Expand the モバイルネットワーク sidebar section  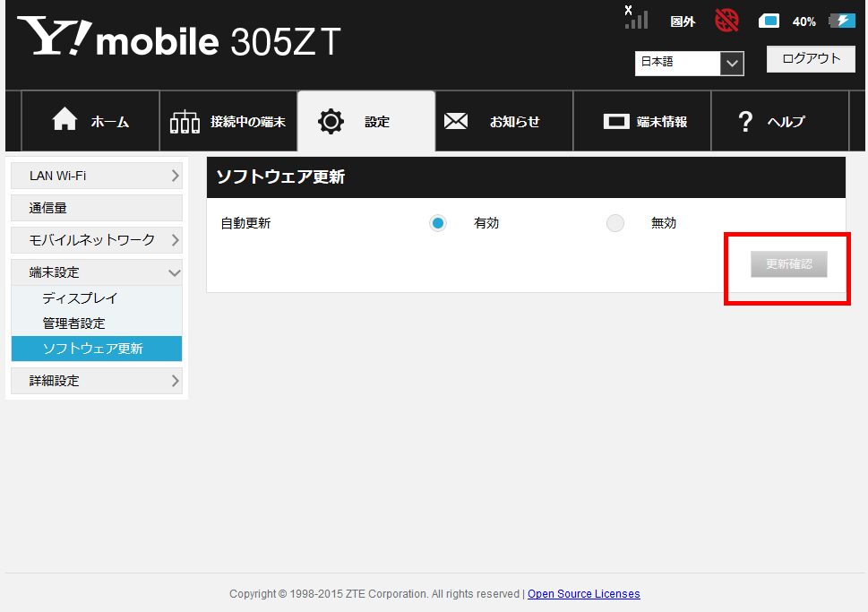click(97, 240)
